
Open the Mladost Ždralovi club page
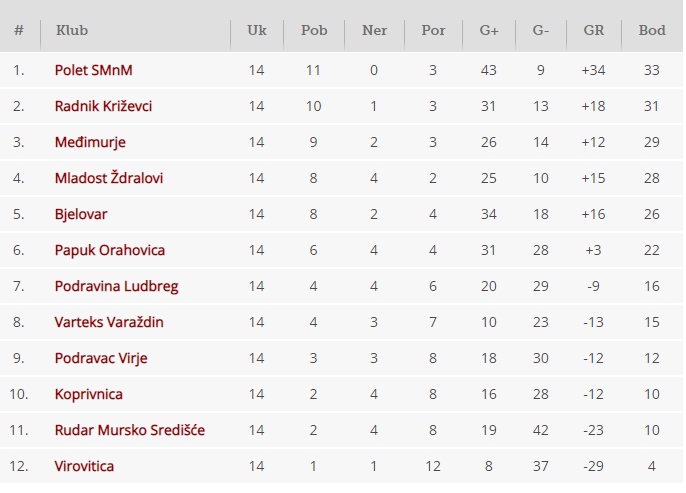pyautogui.click(x=109, y=178)
